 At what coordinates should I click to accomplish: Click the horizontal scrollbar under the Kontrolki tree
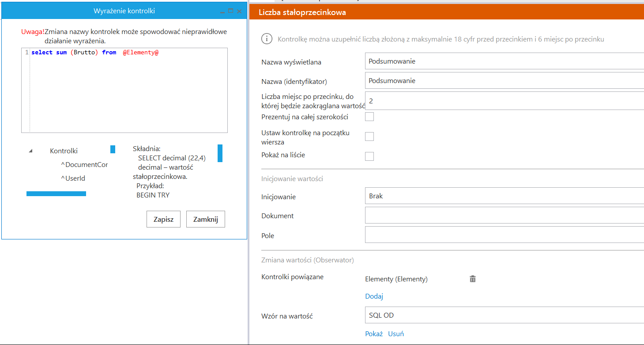pyautogui.click(x=56, y=193)
